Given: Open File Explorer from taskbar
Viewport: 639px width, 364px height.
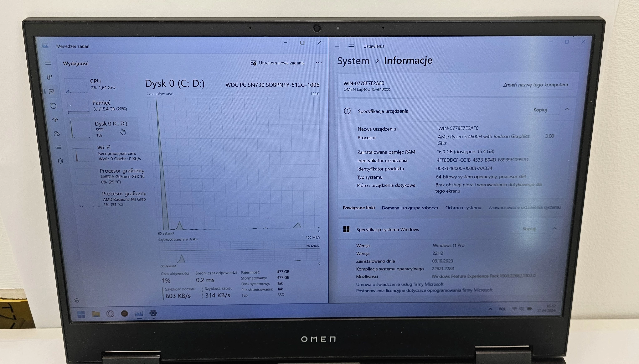Looking at the screenshot, I should (96, 314).
